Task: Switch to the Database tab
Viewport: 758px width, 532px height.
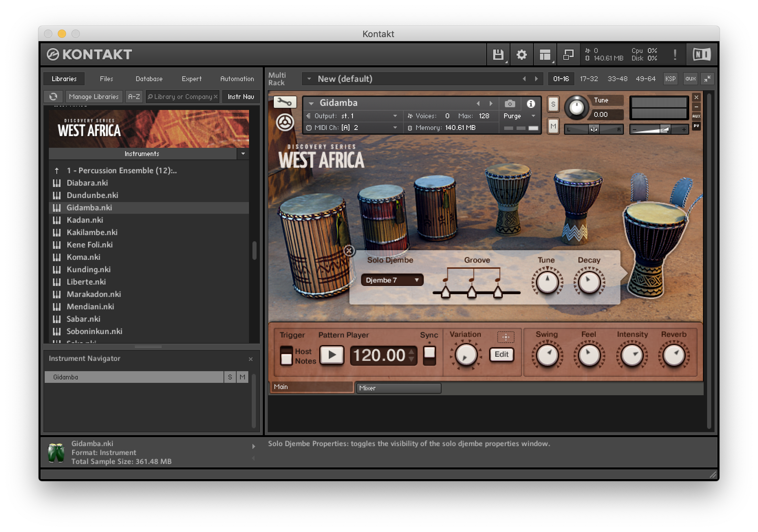Action: click(149, 79)
